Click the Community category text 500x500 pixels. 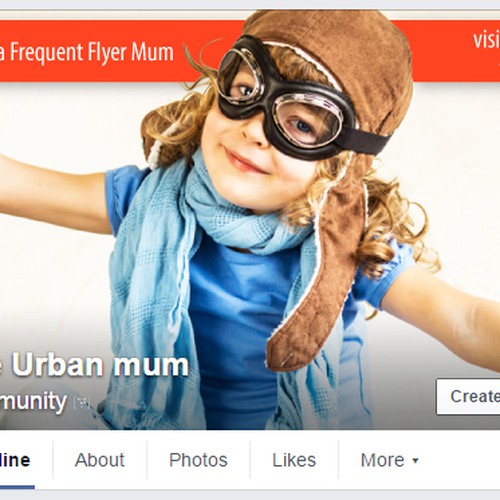point(33,402)
